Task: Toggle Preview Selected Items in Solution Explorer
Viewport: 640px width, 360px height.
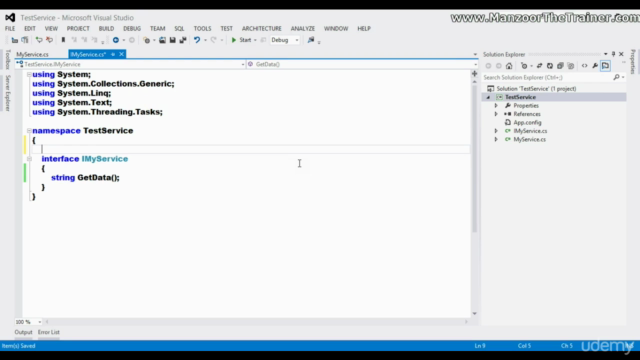Action: click(x=605, y=66)
